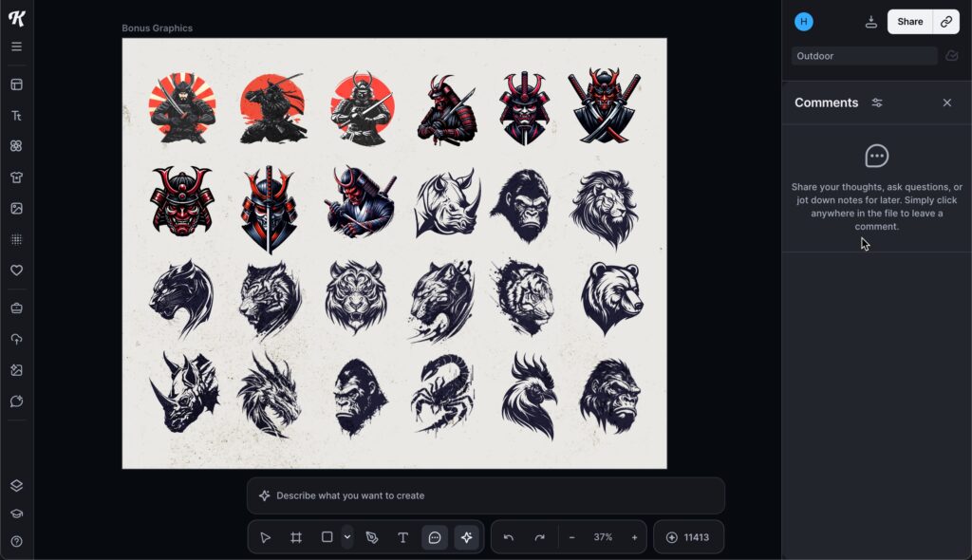This screenshot has height=560, width=972.
Task: Select the bear head graphic
Action: point(612,297)
